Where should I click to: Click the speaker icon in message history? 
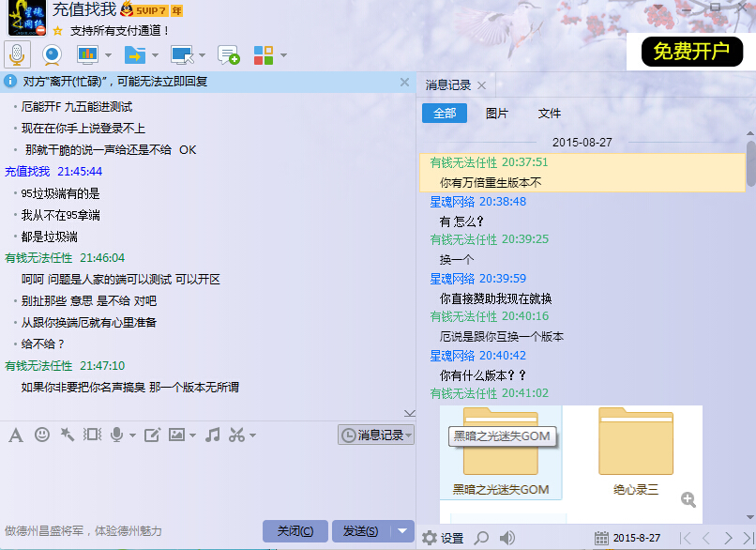click(507, 538)
